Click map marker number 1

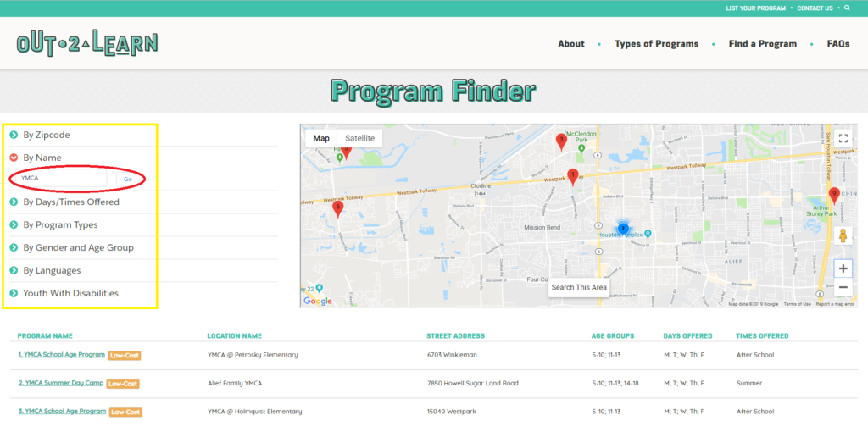pyautogui.click(x=573, y=177)
